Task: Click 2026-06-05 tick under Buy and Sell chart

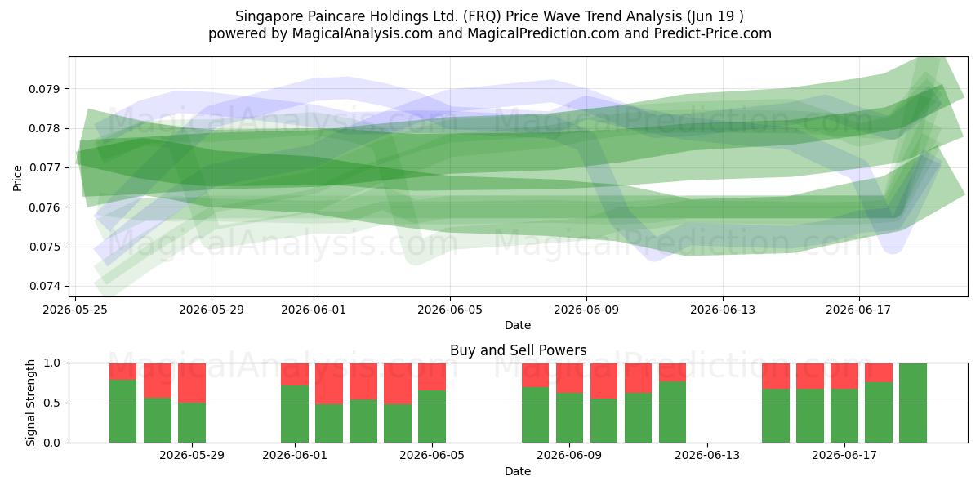Action: coord(431,456)
